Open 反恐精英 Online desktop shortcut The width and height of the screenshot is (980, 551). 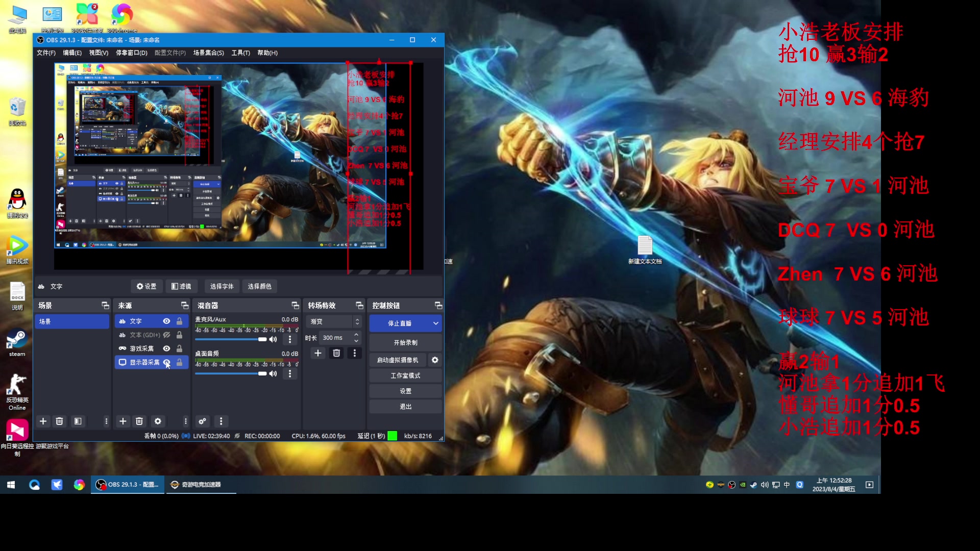tap(17, 392)
